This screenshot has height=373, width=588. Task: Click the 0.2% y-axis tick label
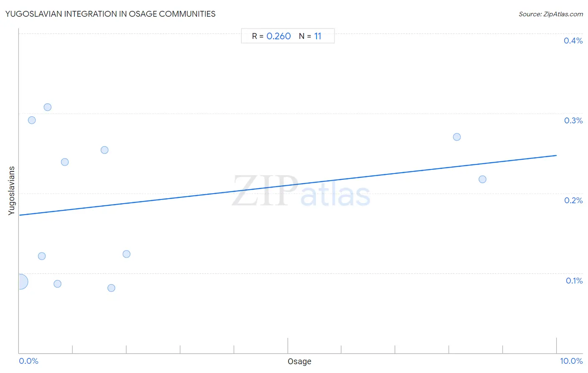pos(573,201)
